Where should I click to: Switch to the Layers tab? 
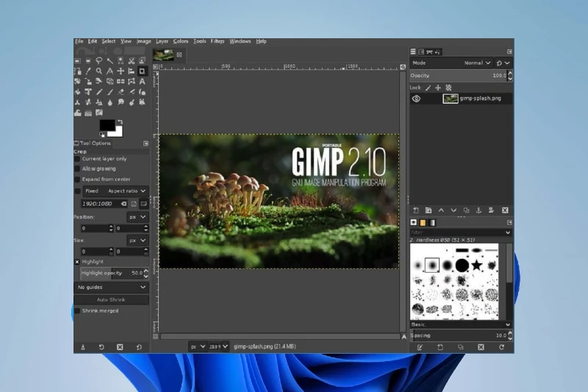[x=413, y=51]
